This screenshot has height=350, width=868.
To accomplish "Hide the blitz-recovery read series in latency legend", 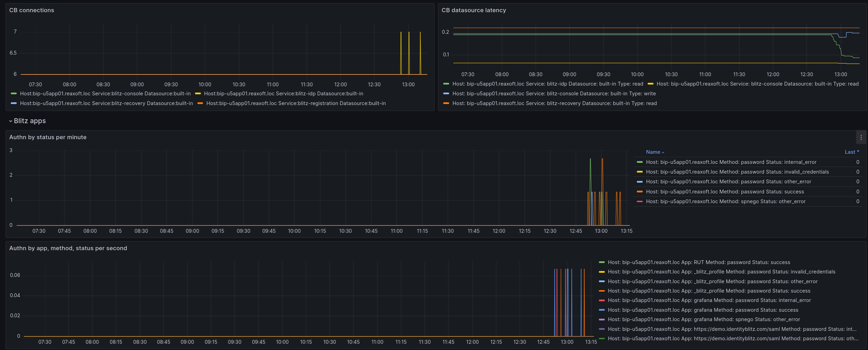I will click(554, 103).
